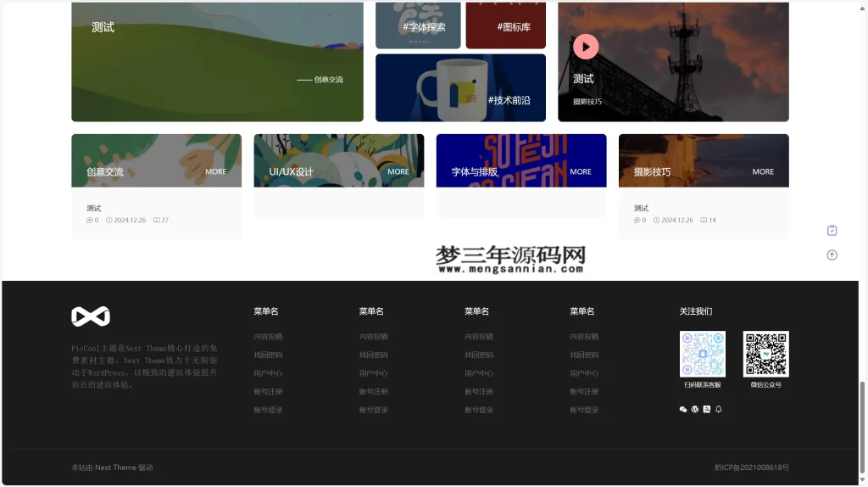Click the views icon showing 14
Image resolution: width=868 pixels, height=487 pixels.
(x=704, y=221)
